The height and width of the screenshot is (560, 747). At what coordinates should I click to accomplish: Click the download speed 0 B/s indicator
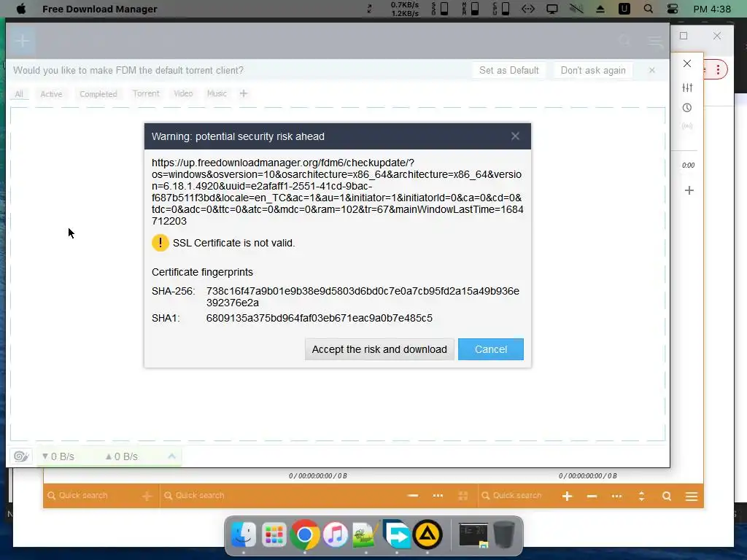(58, 456)
